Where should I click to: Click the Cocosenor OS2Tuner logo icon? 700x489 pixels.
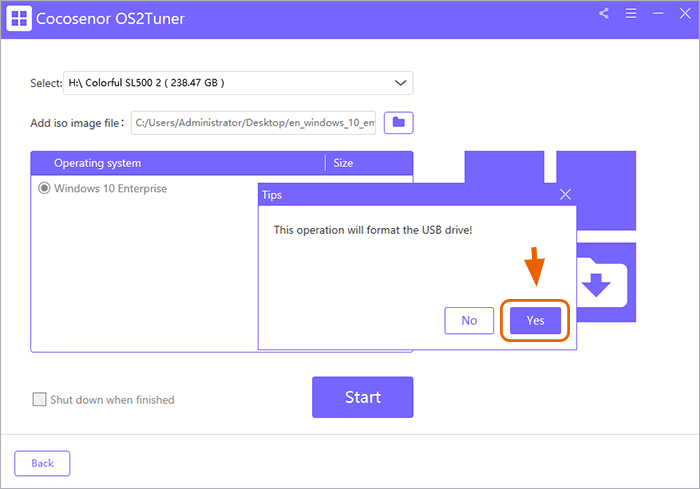tap(19, 18)
